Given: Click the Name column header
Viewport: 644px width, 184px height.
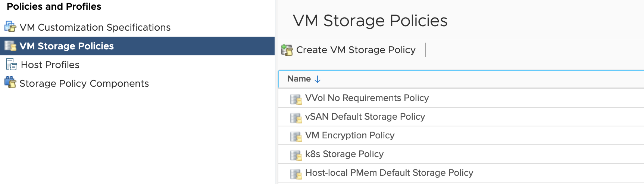Looking at the screenshot, I should point(299,79).
